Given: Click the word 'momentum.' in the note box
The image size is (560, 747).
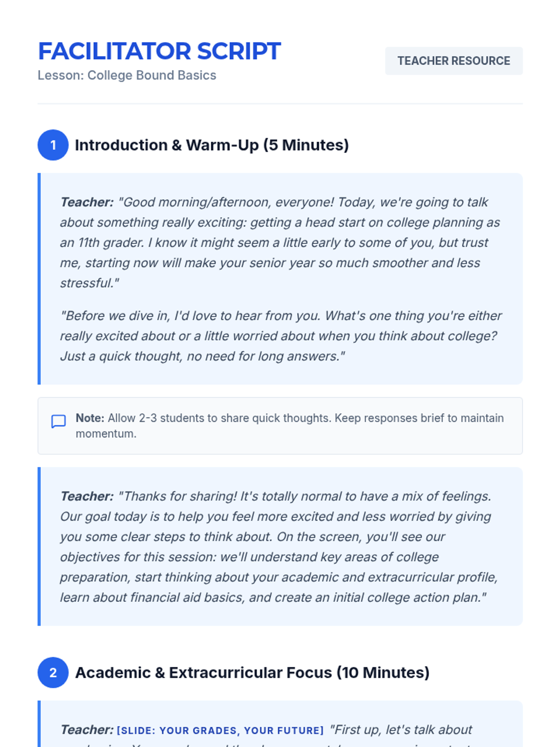Looking at the screenshot, I should (x=106, y=434).
